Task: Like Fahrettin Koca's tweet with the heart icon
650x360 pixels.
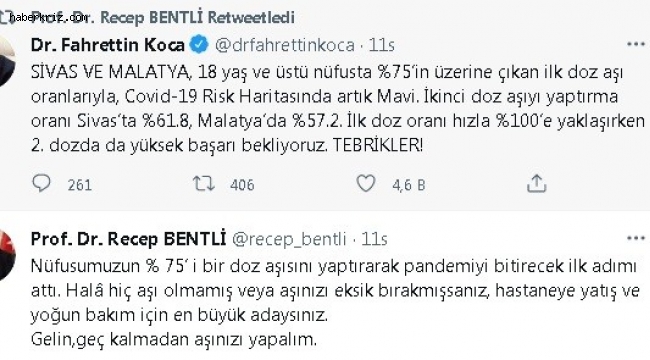Action: [366, 183]
